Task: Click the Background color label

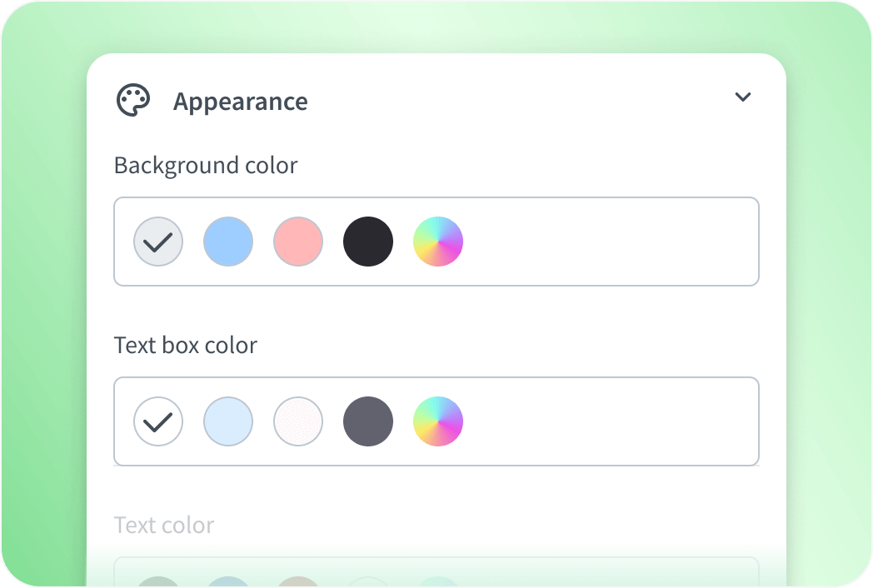Action: (206, 165)
